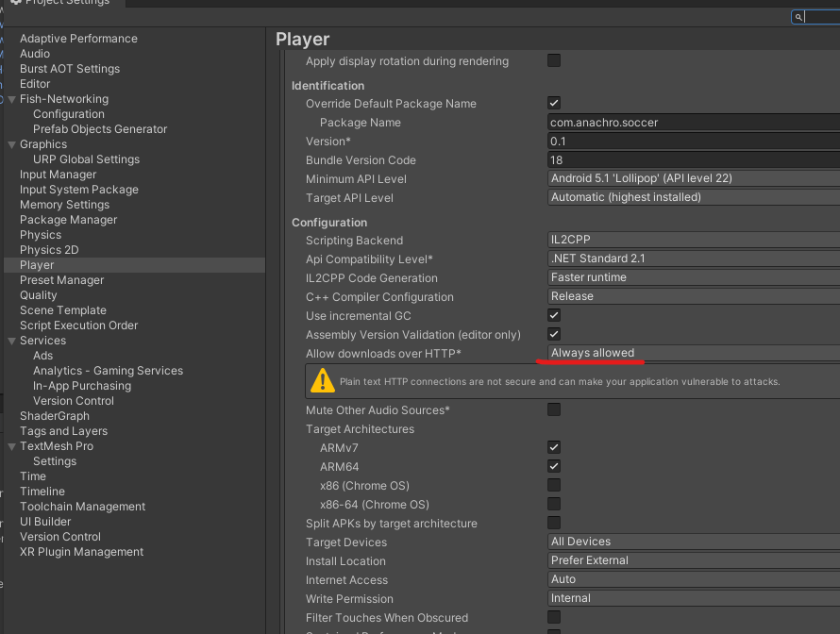Collapse the Fish-Networking tree group
Viewport: 840px width, 634px height.
tap(11, 100)
